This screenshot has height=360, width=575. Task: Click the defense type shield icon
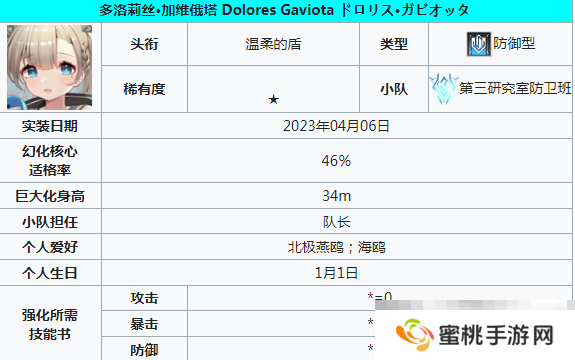click(x=479, y=44)
